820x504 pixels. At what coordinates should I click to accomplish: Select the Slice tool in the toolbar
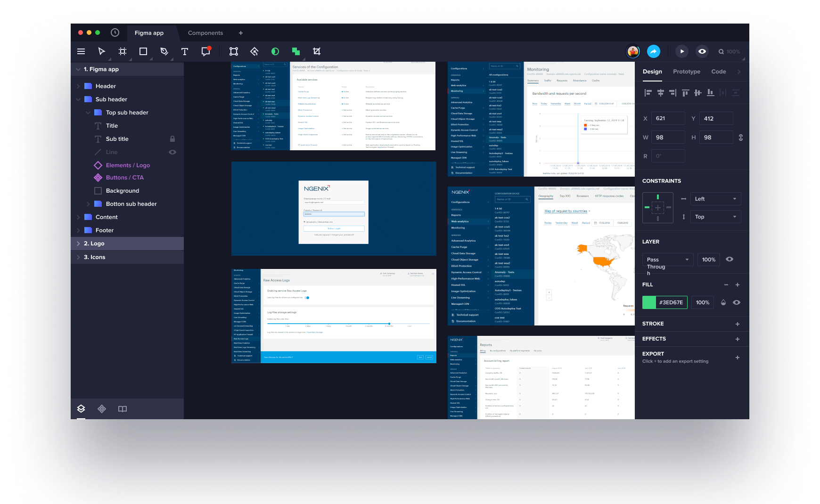318,51
